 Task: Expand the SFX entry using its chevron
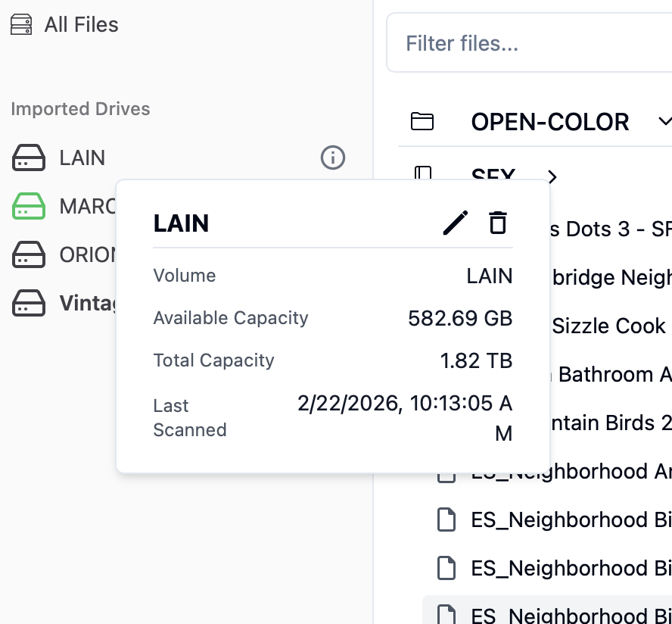tap(552, 177)
